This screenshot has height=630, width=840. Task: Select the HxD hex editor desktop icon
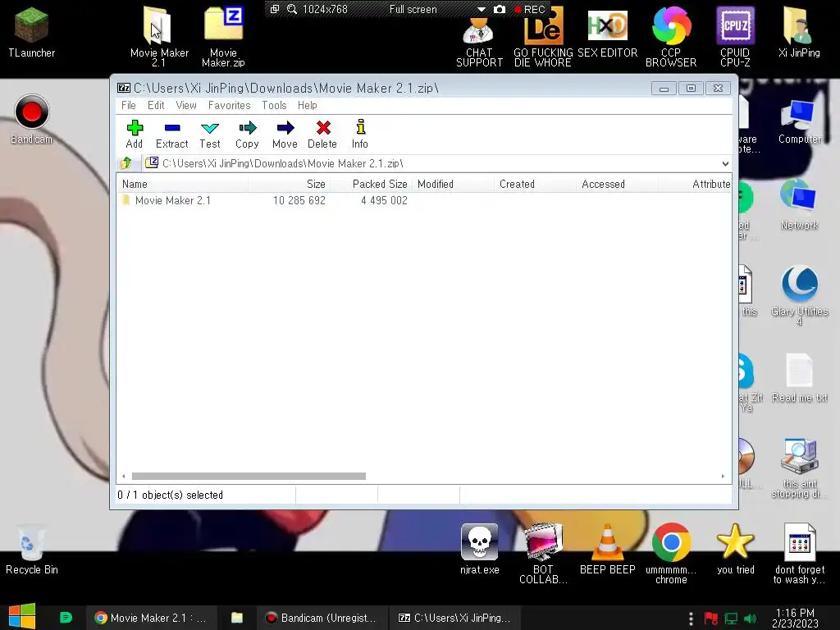pos(608,32)
